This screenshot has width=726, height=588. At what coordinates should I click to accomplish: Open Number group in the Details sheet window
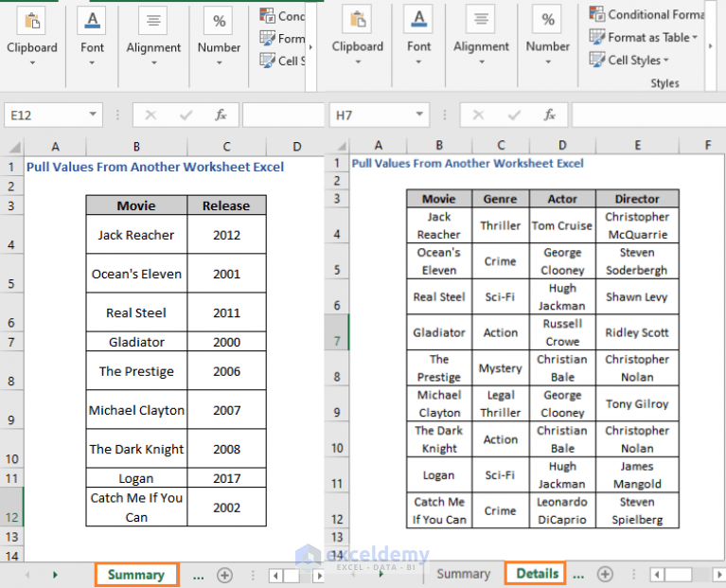pos(547,35)
